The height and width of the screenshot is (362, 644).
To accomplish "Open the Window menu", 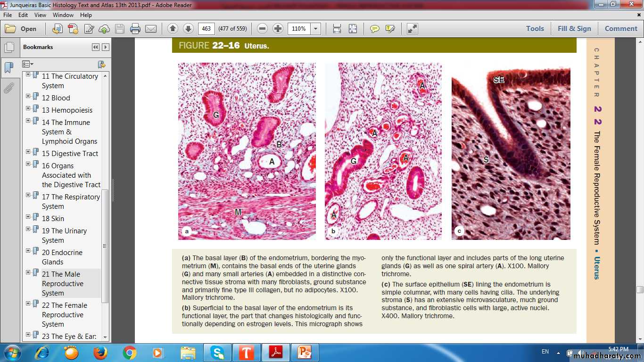I will coord(63,15).
